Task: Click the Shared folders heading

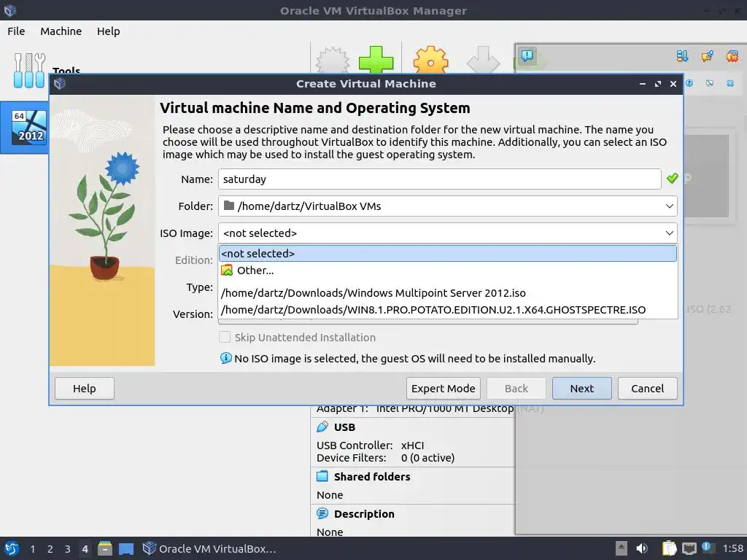Action: (372, 477)
